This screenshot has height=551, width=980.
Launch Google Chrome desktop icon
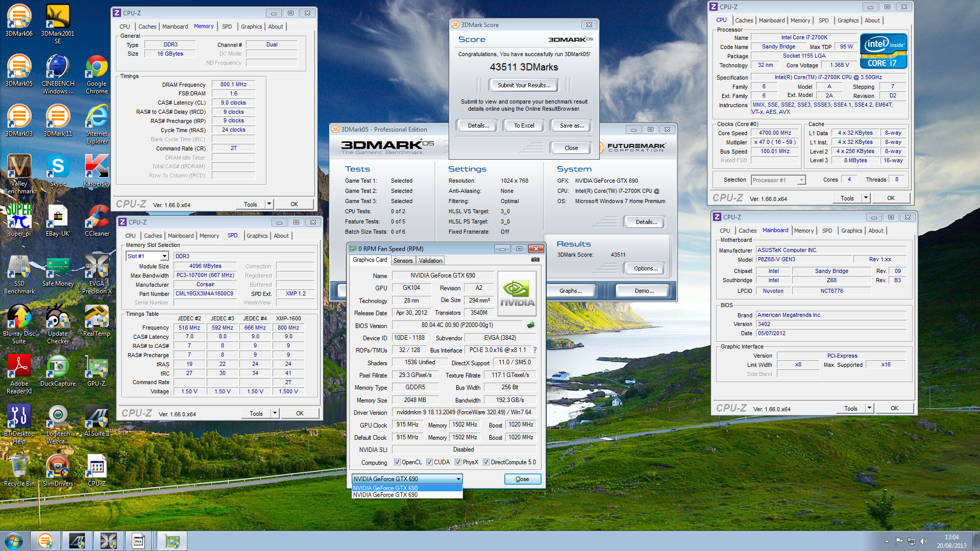tap(96, 74)
